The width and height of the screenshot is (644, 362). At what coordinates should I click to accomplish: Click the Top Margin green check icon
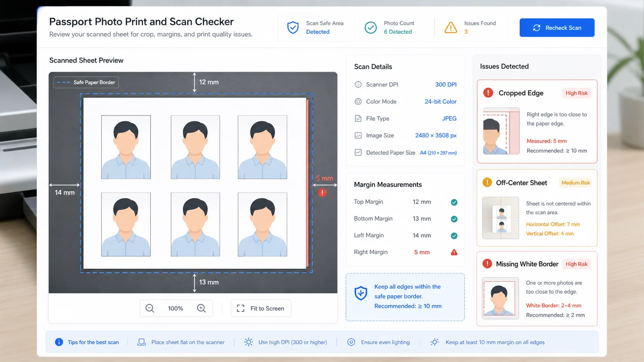pyautogui.click(x=454, y=202)
